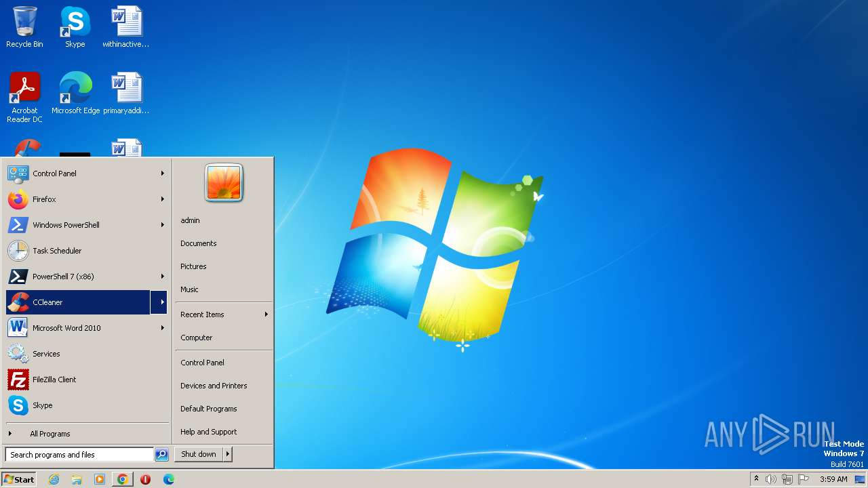The width and height of the screenshot is (868, 488).
Task: Show hidden tray icons arrow
Action: point(756,479)
